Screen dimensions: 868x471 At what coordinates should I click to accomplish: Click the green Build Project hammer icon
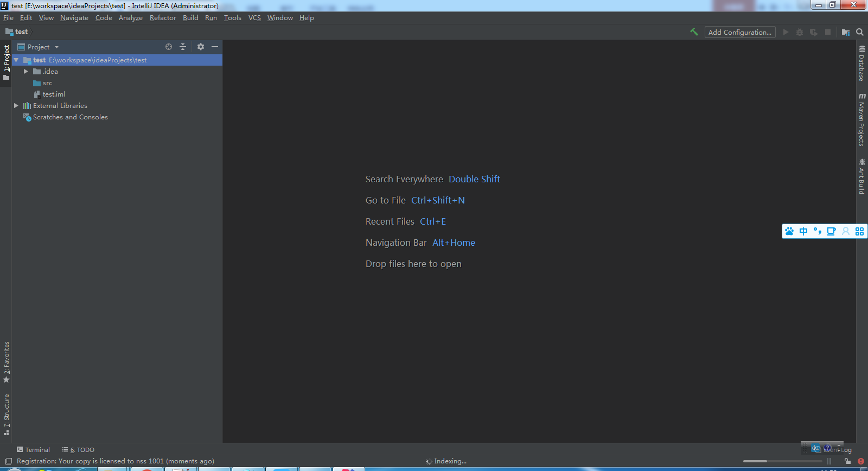click(x=694, y=32)
